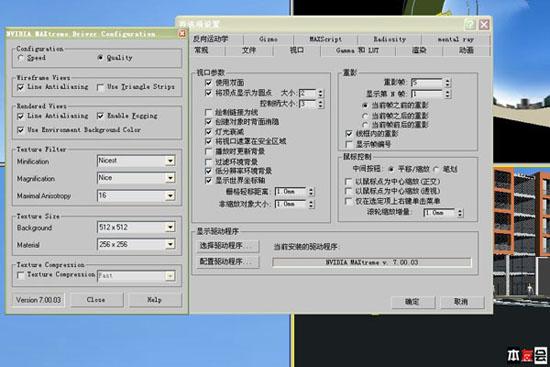Viewport: 550px width, 367px height.
Task: Click the 重影帧 value input field
Action: click(x=427, y=83)
